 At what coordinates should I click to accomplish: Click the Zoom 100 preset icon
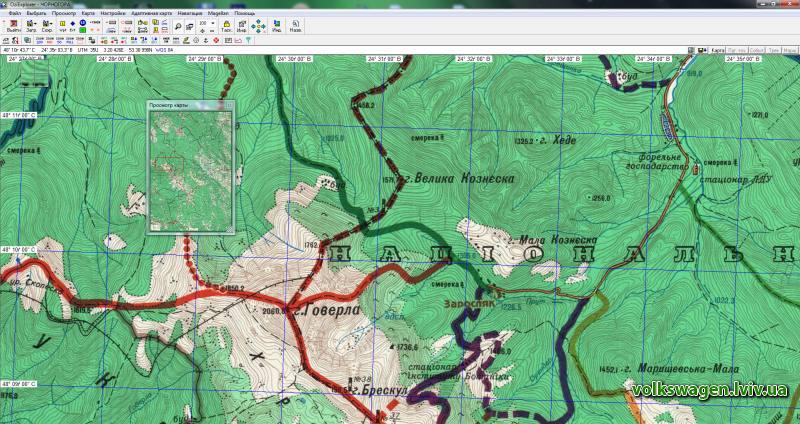coord(50,40)
